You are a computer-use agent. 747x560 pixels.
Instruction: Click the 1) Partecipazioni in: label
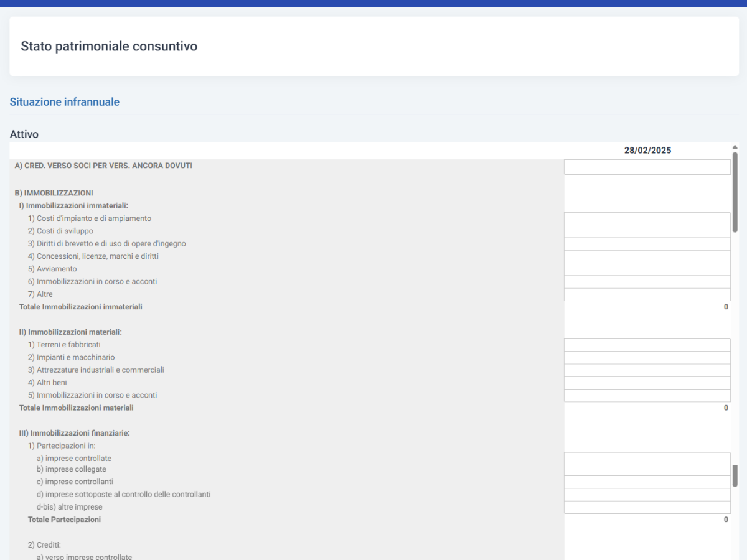coord(62,446)
